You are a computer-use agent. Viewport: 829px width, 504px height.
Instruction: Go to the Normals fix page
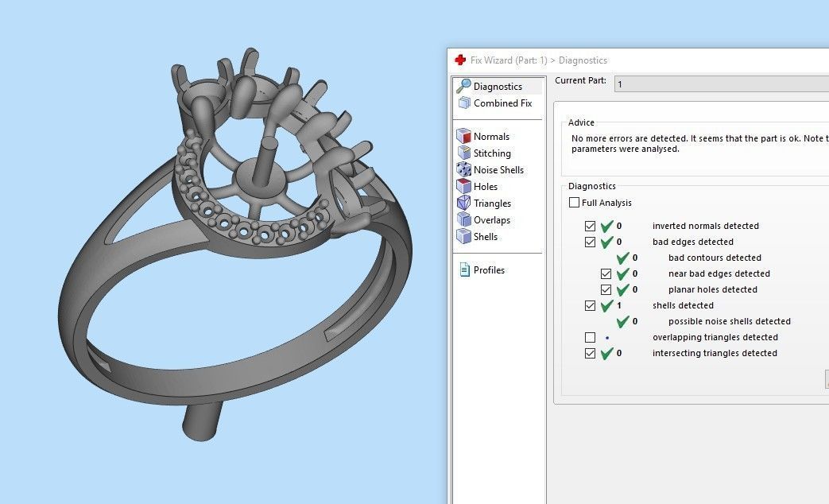click(492, 137)
